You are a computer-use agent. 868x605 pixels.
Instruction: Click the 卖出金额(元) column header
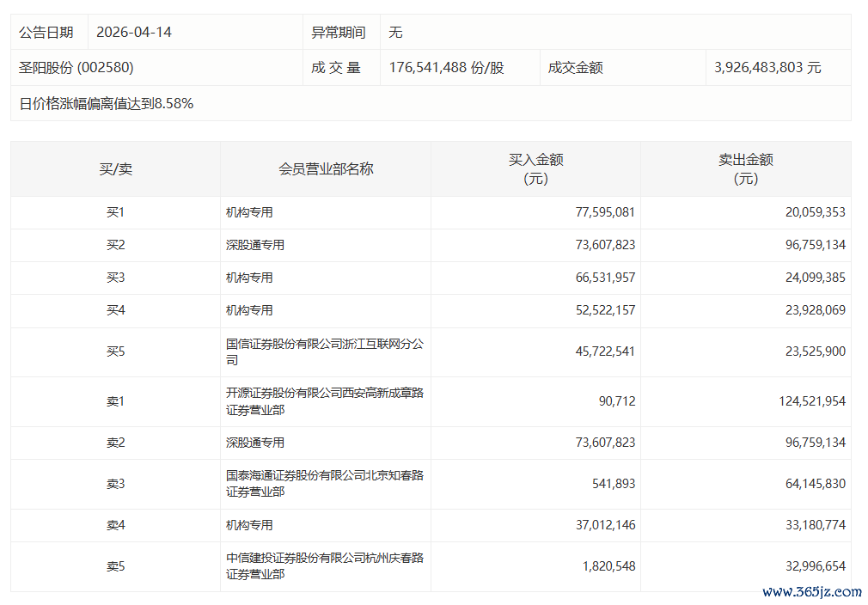[746, 168]
